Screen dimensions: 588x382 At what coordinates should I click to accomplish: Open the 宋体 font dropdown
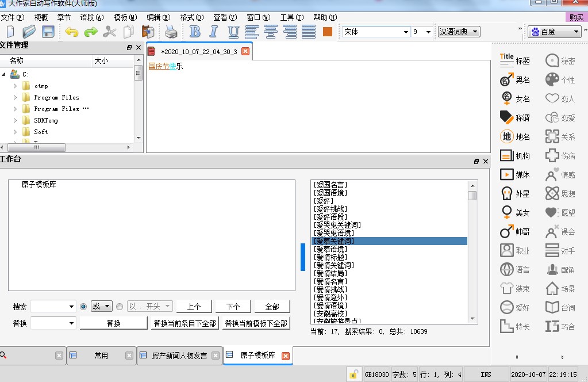pos(376,32)
